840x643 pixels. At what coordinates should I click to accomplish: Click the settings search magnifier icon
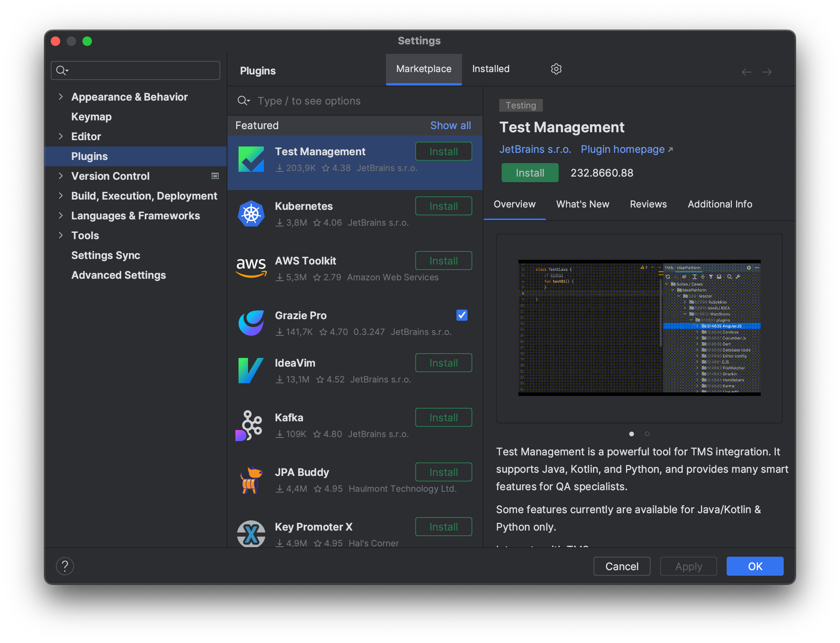pyautogui.click(x=62, y=70)
